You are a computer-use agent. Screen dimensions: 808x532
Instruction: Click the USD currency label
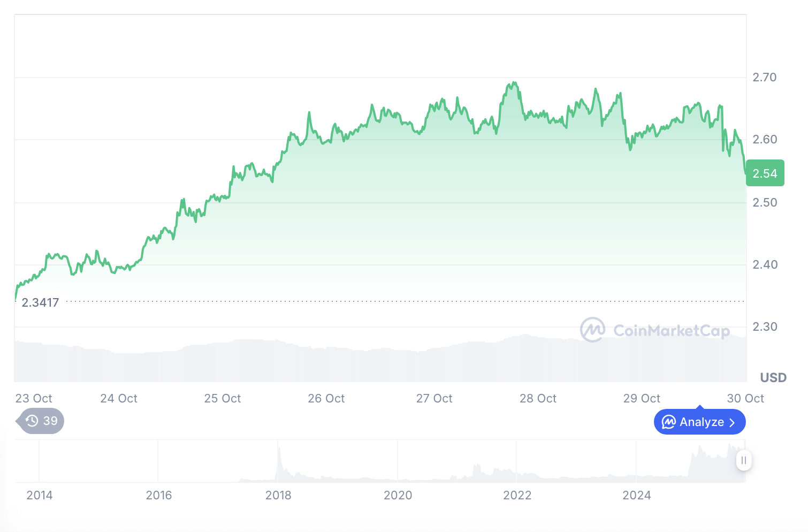point(773,377)
